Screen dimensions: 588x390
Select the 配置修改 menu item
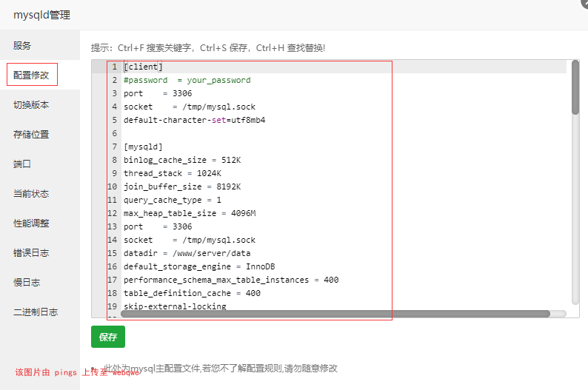point(32,75)
